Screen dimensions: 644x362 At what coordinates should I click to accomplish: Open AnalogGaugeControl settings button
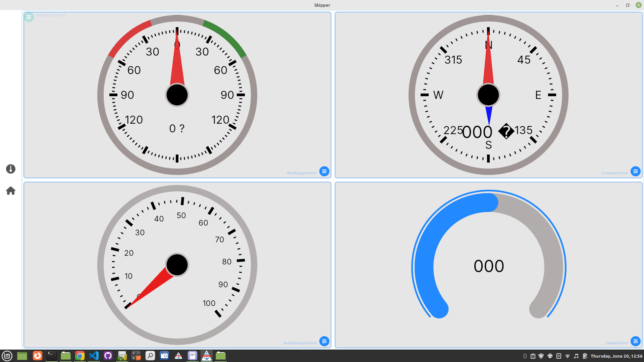(324, 341)
